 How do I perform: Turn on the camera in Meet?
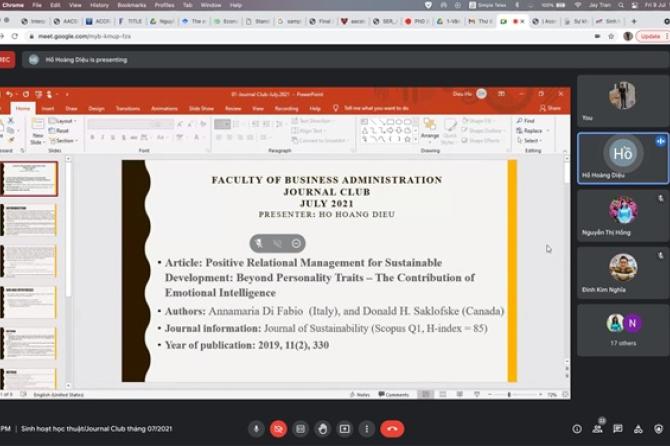click(x=278, y=429)
